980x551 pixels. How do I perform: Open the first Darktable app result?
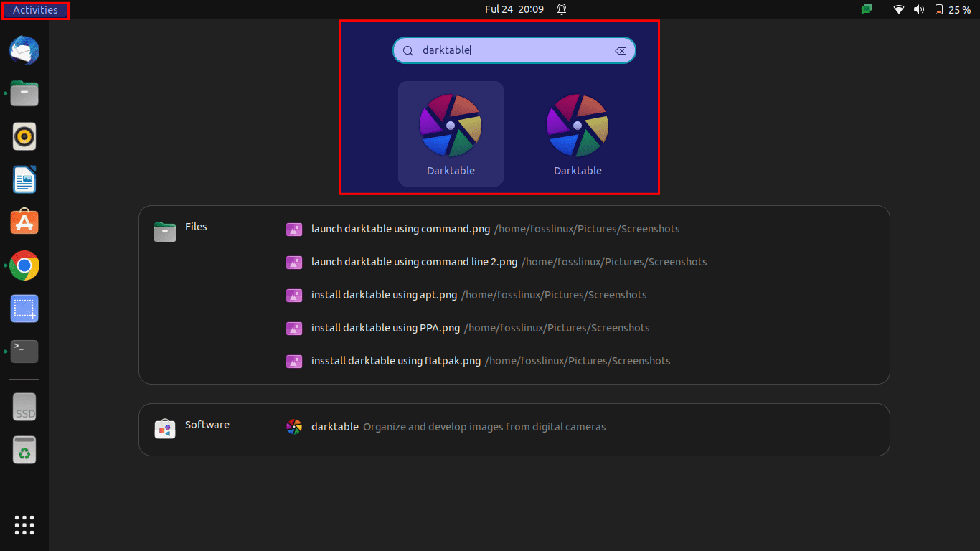click(x=451, y=134)
